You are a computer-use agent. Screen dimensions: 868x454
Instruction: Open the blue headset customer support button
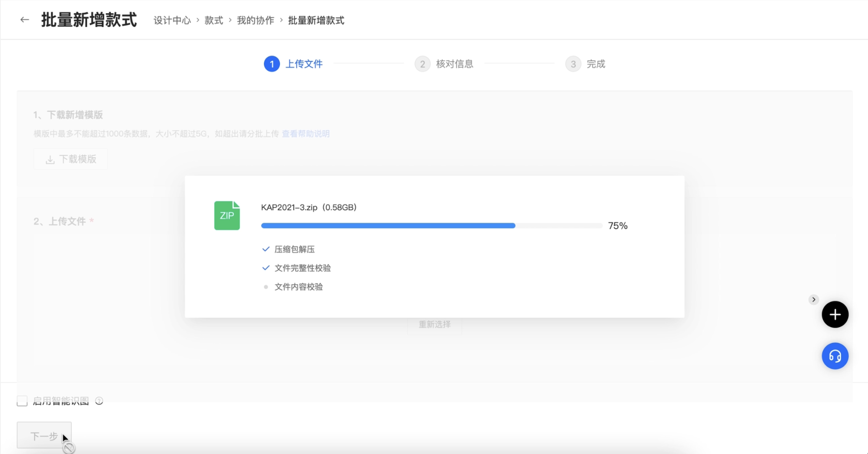tap(835, 356)
